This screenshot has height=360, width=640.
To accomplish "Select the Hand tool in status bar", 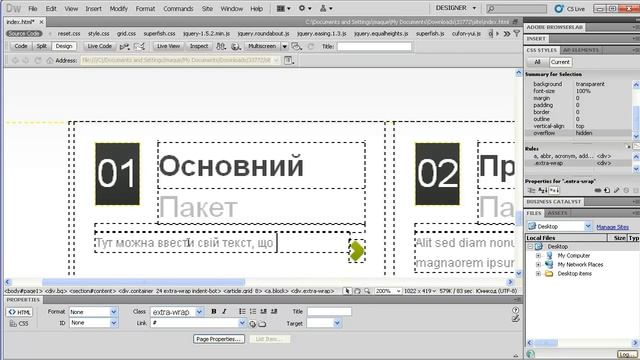I will [x=357, y=291].
